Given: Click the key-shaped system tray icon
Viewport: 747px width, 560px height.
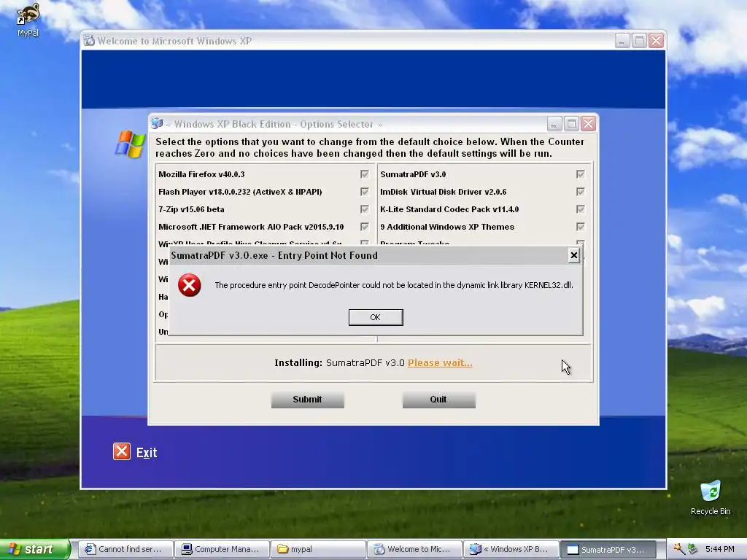Looking at the screenshot, I should click(x=678, y=549).
